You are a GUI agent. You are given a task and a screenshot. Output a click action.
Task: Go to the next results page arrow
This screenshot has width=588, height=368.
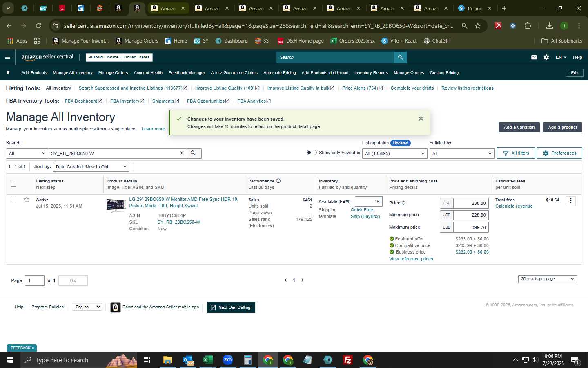pyautogui.click(x=303, y=280)
